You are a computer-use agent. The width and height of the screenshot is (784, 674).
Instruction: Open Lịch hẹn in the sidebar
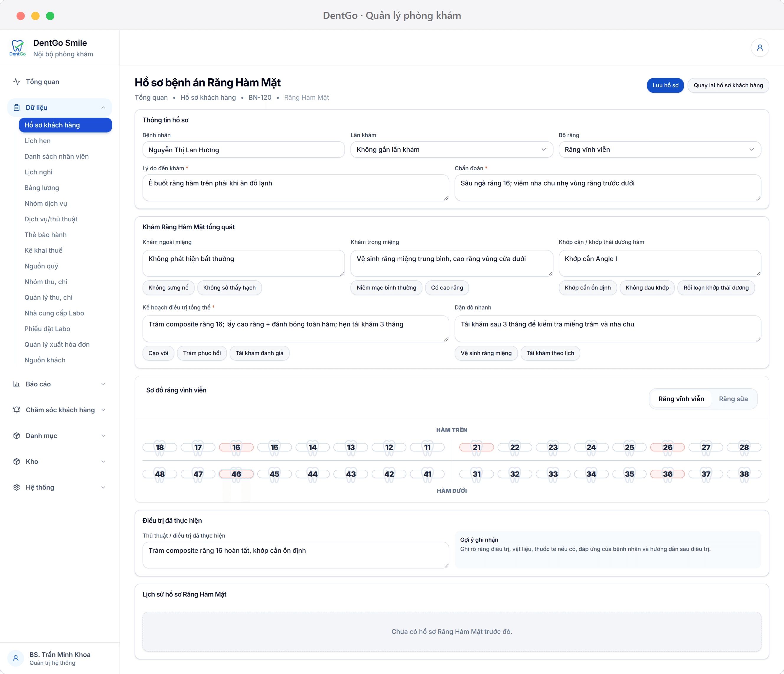click(37, 141)
